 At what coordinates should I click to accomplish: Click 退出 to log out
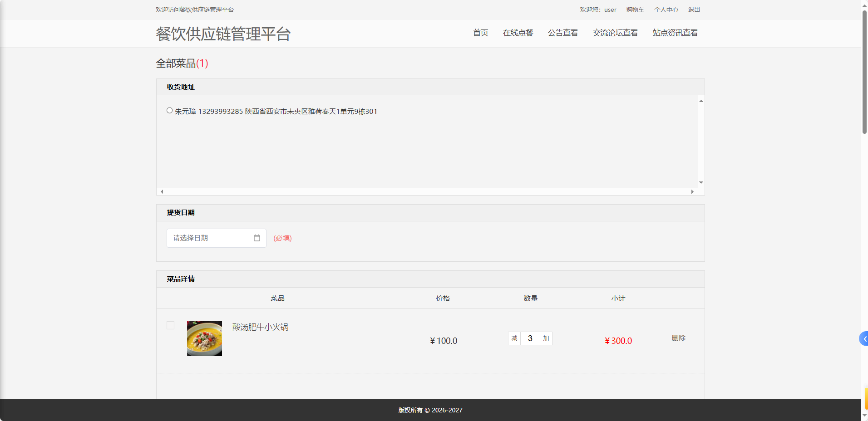click(694, 10)
